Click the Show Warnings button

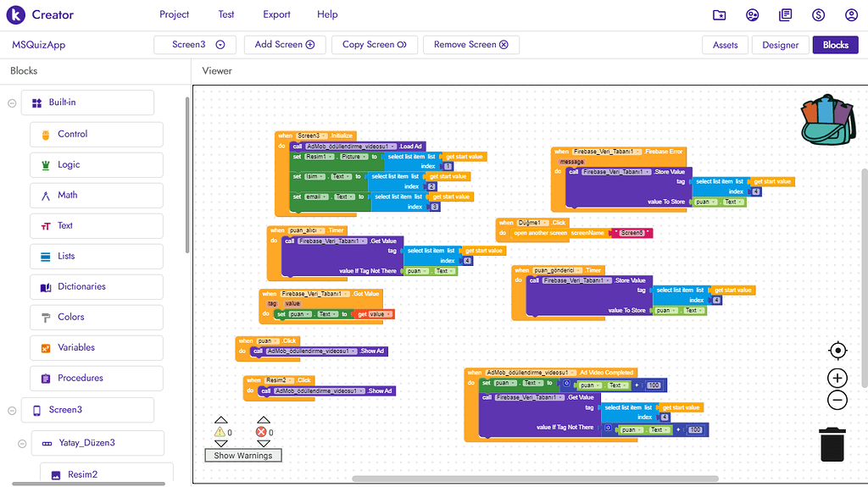point(242,456)
